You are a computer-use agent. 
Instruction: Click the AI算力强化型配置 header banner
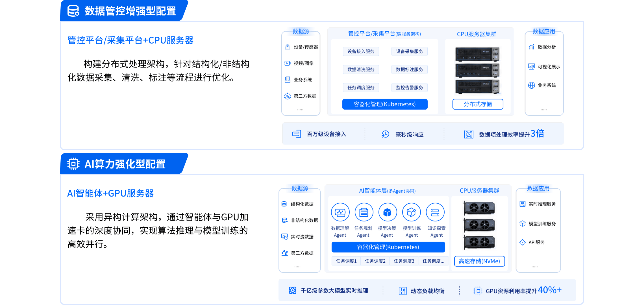click(124, 164)
